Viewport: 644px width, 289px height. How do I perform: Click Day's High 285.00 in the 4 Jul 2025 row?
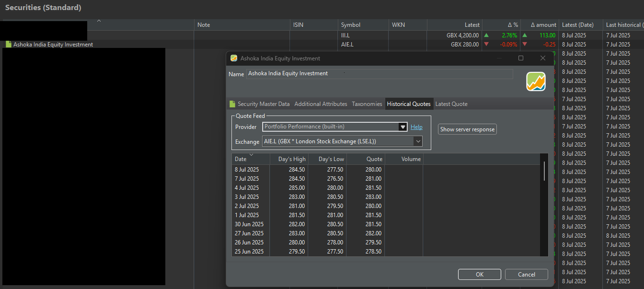click(297, 188)
